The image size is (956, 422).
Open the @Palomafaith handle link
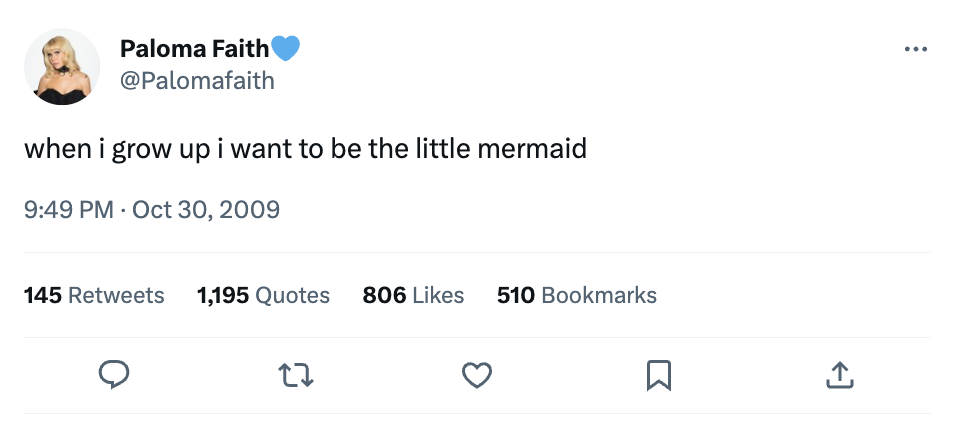pos(196,81)
